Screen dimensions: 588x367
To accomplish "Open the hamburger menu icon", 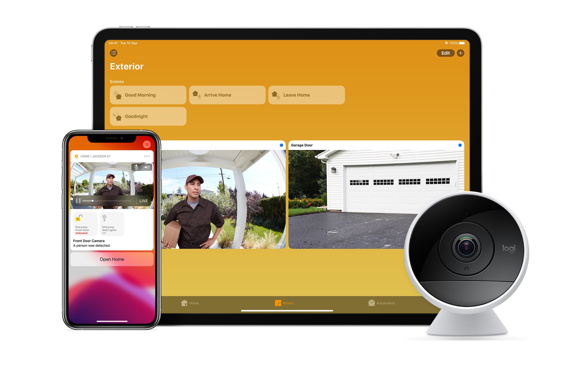I will pyautogui.click(x=114, y=52).
